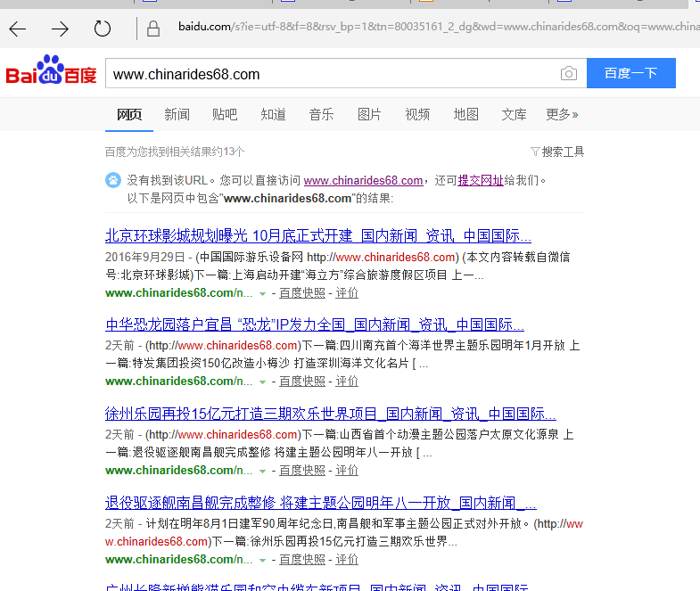700x591 pixels.
Task: Click 评价 for 南昌舰 result
Action: [347, 559]
